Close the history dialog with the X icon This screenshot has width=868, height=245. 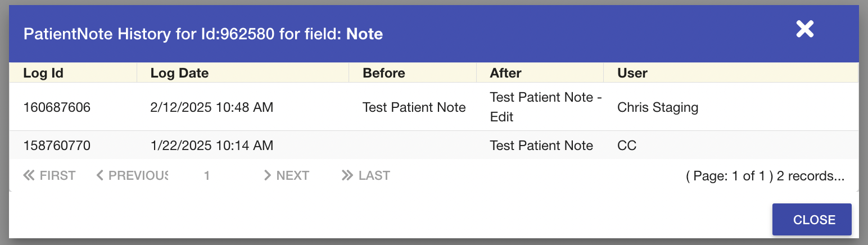pyautogui.click(x=804, y=29)
